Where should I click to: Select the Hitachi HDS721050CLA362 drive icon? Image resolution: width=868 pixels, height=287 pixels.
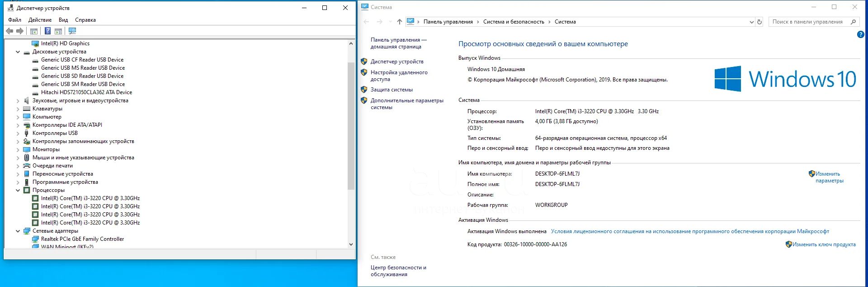pyautogui.click(x=36, y=92)
